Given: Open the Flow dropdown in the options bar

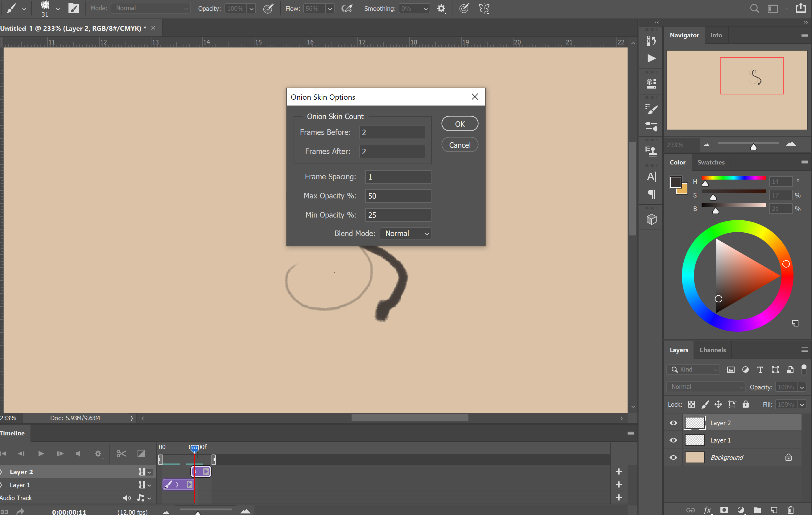Looking at the screenshot, I should 330,8.
